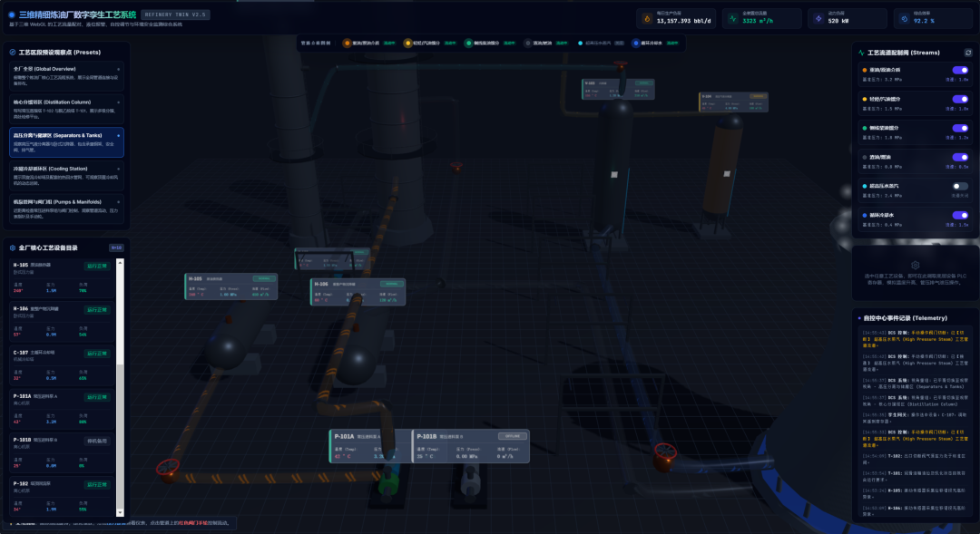Toggle the 3.2 MPa stream switch off
This screenshot has width=980, height=534.
(960, 70)
